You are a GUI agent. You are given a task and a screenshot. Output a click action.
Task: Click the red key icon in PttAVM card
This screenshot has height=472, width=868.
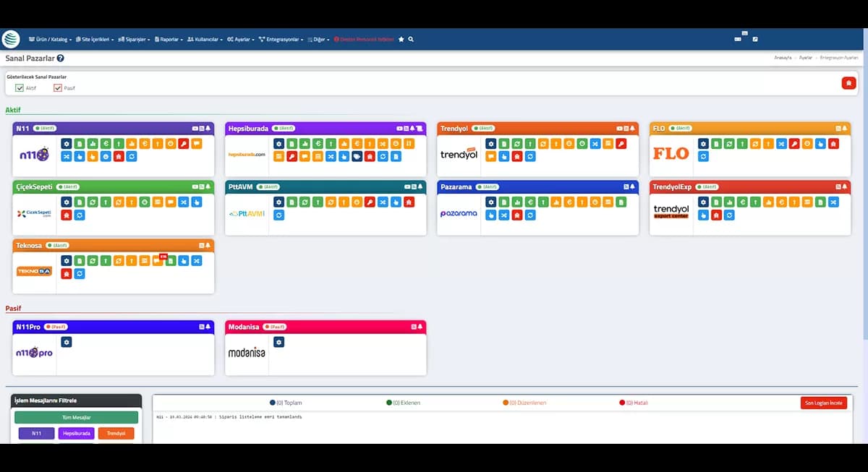370,202
